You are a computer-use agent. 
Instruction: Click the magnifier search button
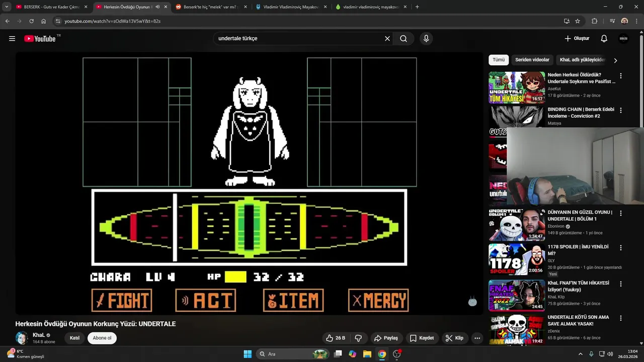(x=404, y=39)
